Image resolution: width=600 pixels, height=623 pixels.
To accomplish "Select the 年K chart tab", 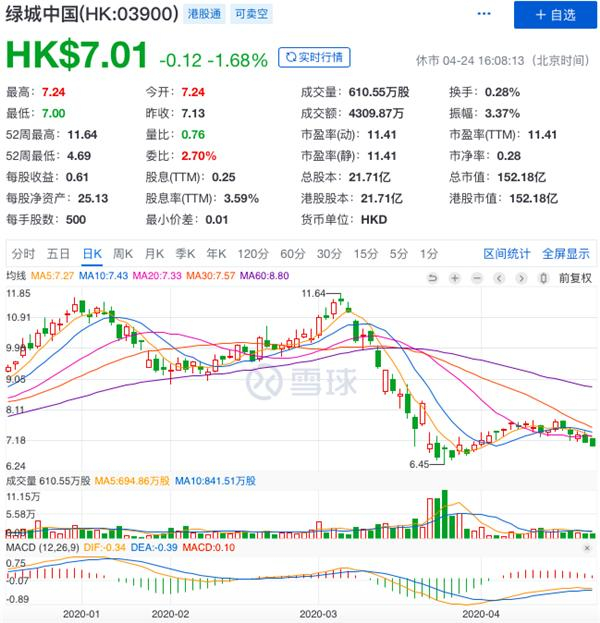I will pyautogui.click(x=216, y=253).
